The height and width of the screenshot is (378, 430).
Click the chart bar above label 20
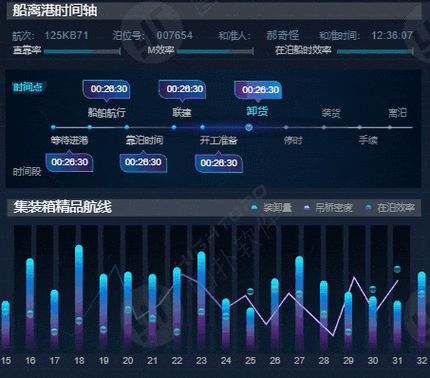[x=128, y=310]
